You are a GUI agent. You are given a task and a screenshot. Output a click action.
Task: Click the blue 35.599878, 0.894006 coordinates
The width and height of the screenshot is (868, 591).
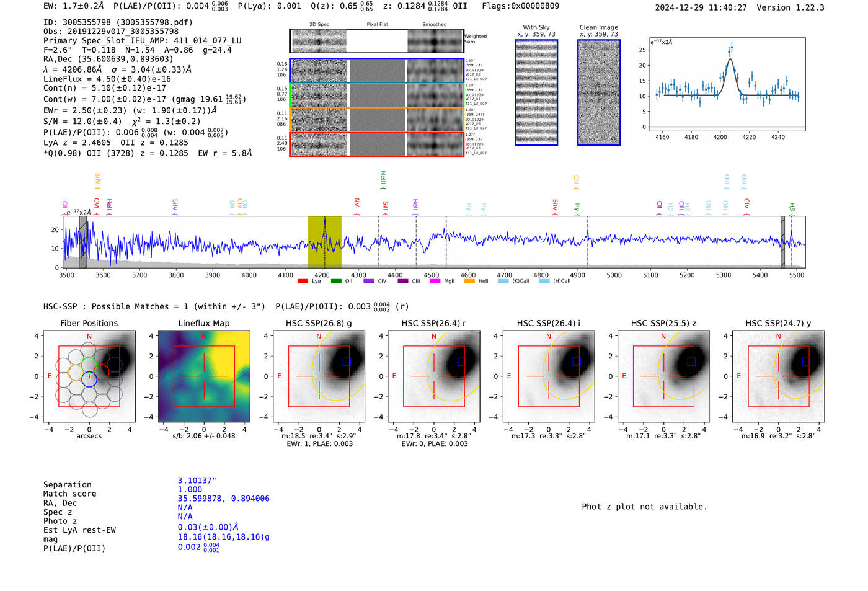[224, 499]
